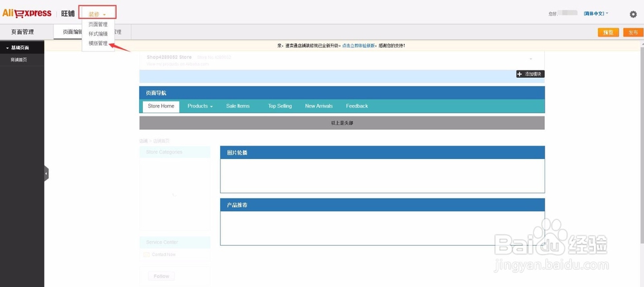Collapse the left sidebar with arrow handle
Screen dimensions: 644x287
[x=46, y=174]
